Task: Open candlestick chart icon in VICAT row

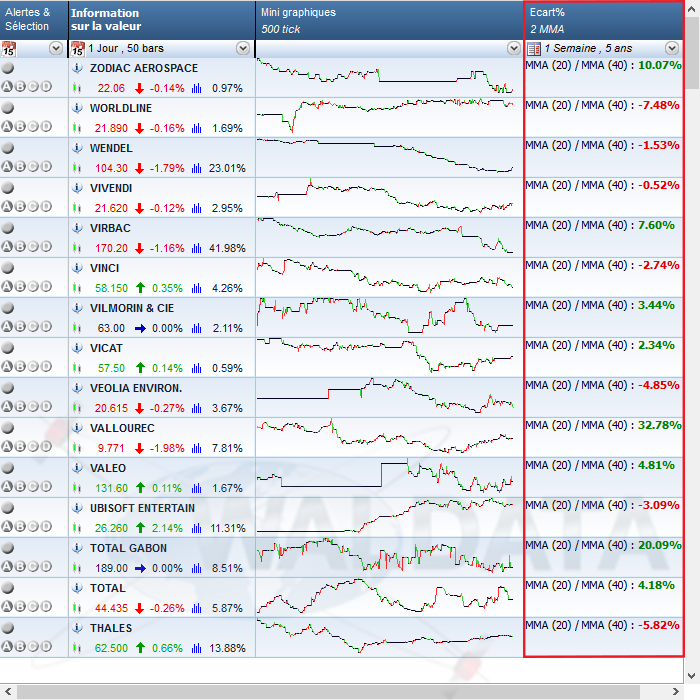Action: point(77,368)
